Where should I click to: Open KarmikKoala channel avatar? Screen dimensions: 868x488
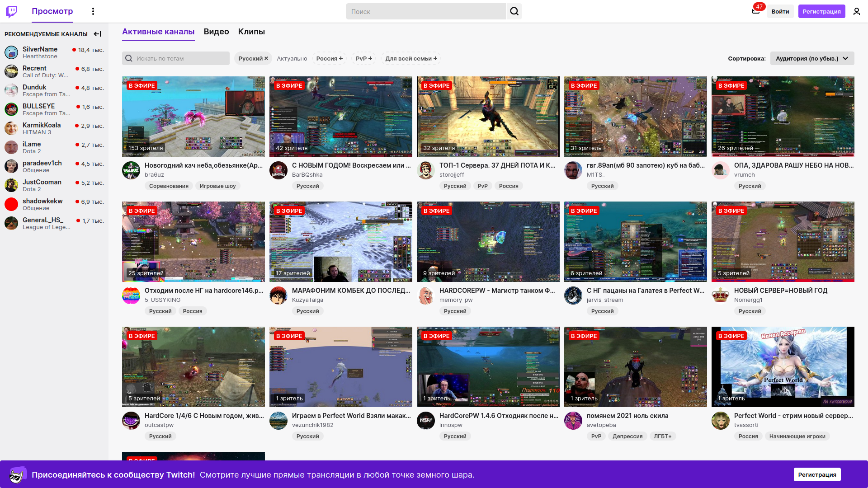(11, 128)
